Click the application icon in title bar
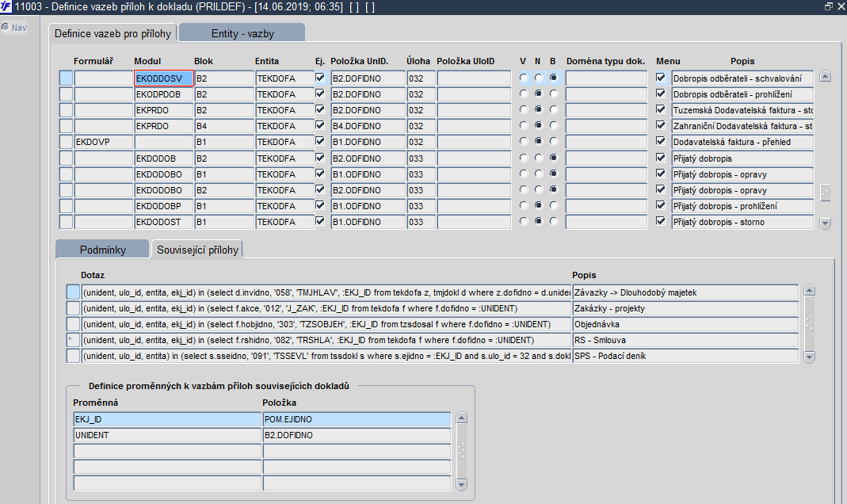 tap(6, 6)
